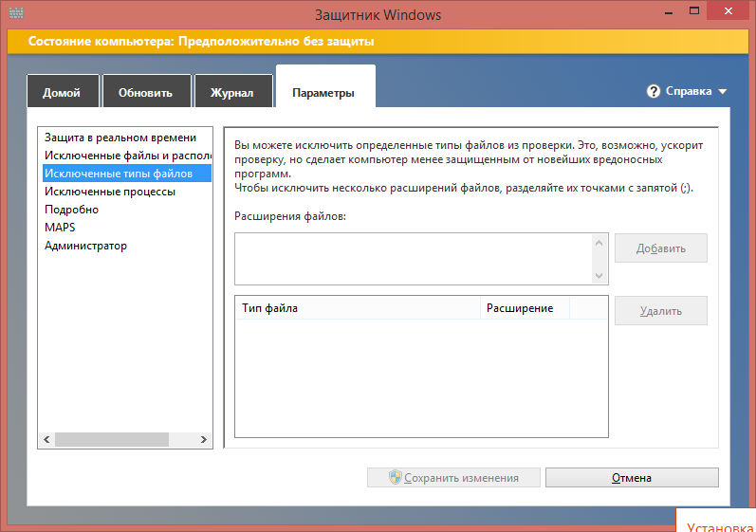This screenshot has width=756, height=532.
Task: Minimize the Защитник Windows window
Action: tap(668, 11)
